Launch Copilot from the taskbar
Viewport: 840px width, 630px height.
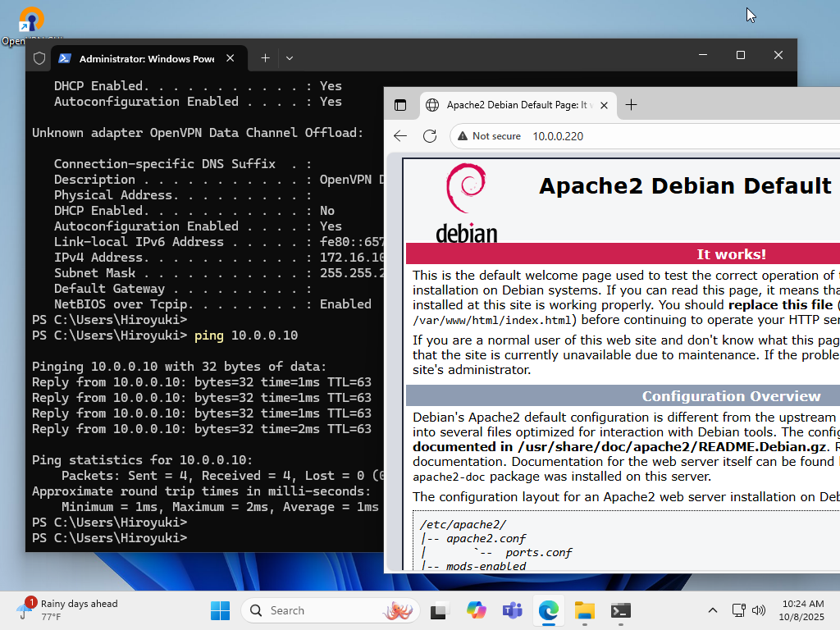point(476,610)
